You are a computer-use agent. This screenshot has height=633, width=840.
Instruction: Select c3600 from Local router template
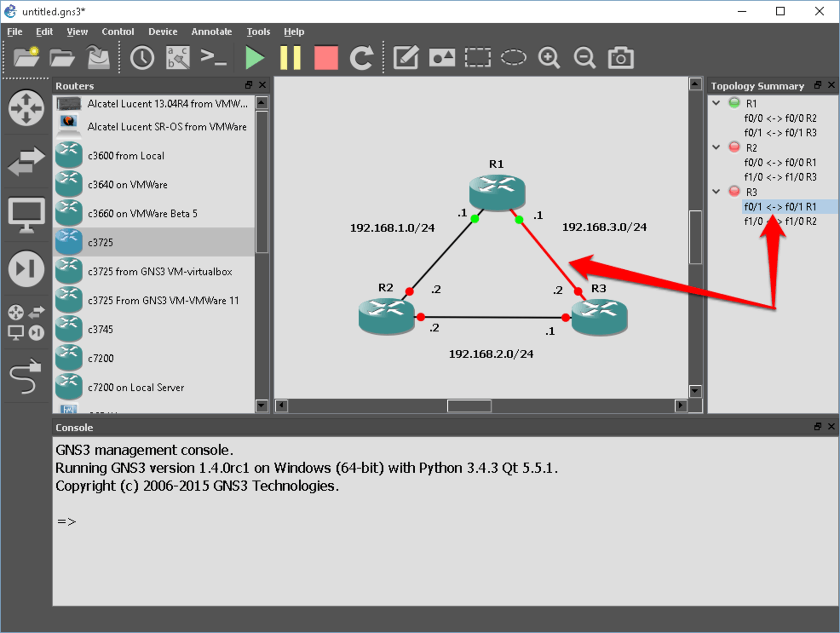coord(154,155)
